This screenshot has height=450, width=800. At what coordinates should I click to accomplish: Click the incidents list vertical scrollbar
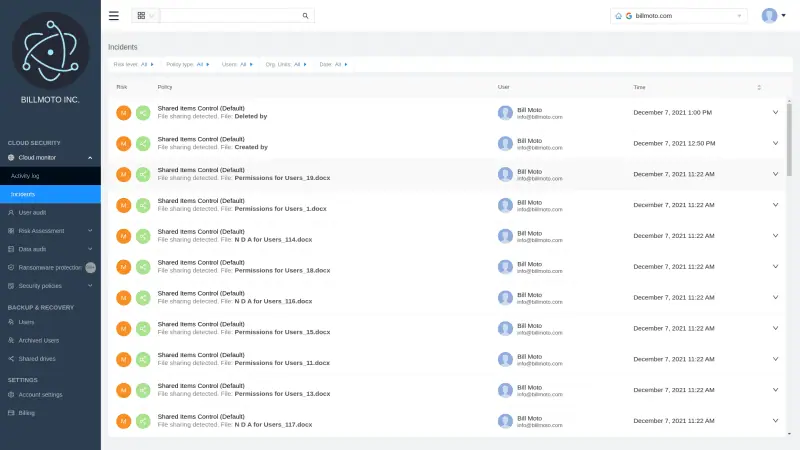(789, 140)
